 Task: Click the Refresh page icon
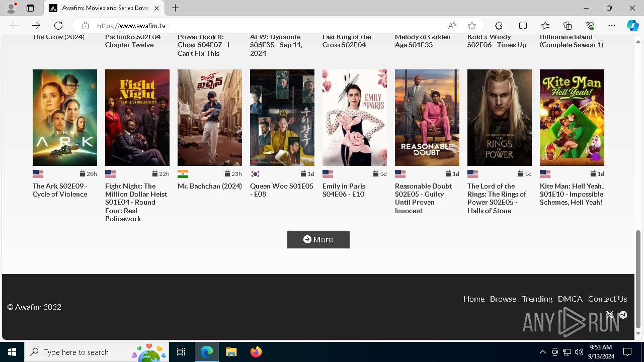point(58,26)
